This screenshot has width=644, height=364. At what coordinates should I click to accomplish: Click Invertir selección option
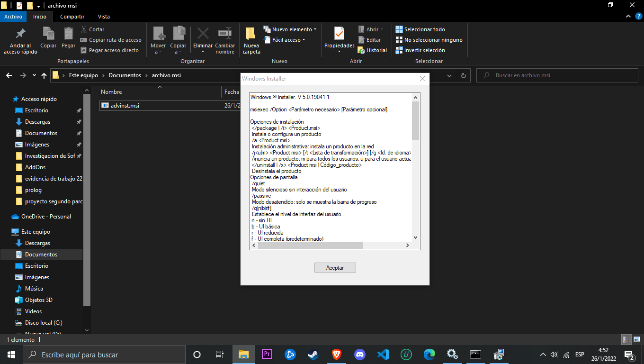point(420,50)
